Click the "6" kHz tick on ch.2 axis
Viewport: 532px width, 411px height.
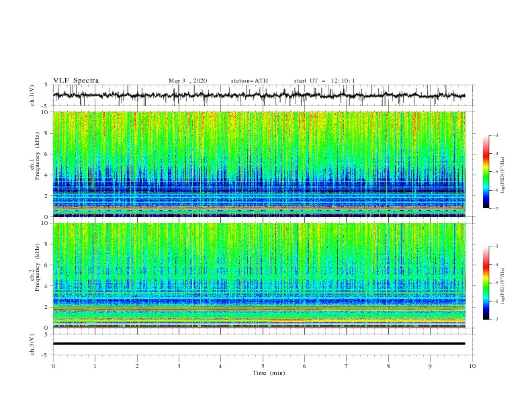click(47, 265)
